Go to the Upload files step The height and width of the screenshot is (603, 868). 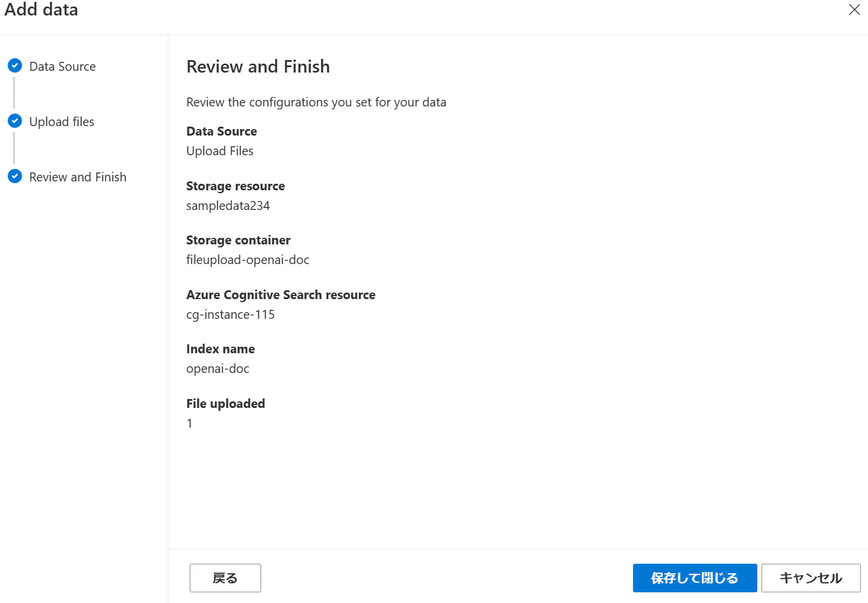coord(62,121)
